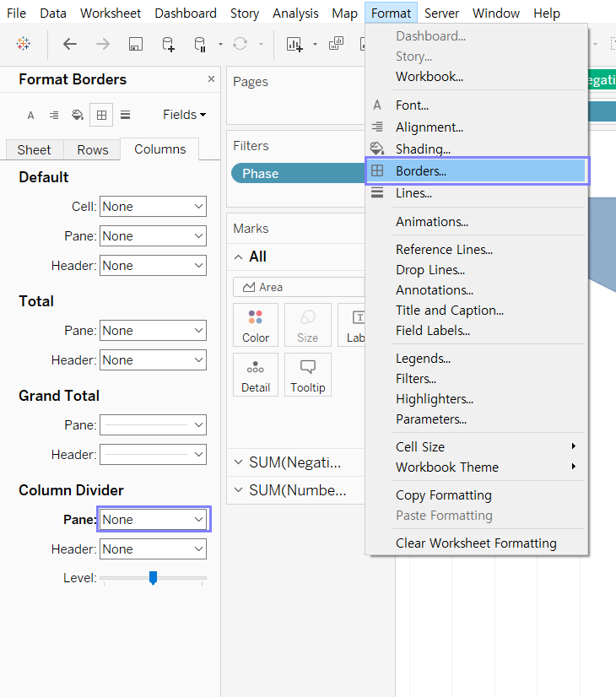Choose Shading... in Format menu
This screenshot has width=616, height=697.
(478, 149)
